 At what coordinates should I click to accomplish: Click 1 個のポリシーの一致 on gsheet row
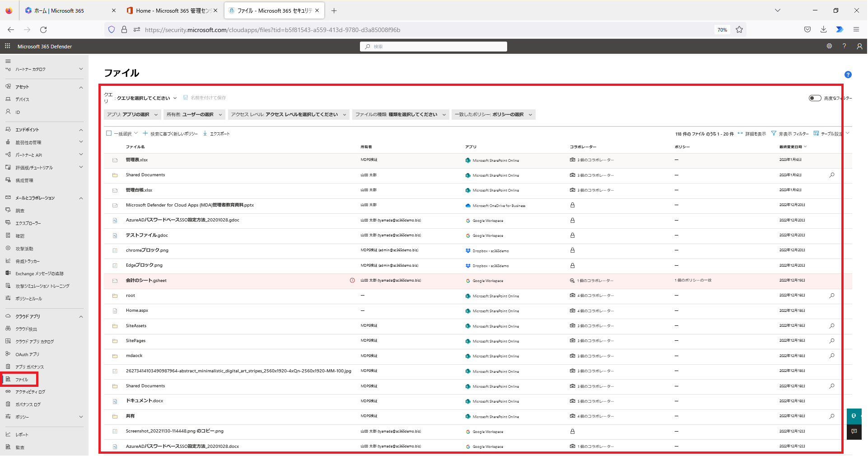tap(693, 280)
